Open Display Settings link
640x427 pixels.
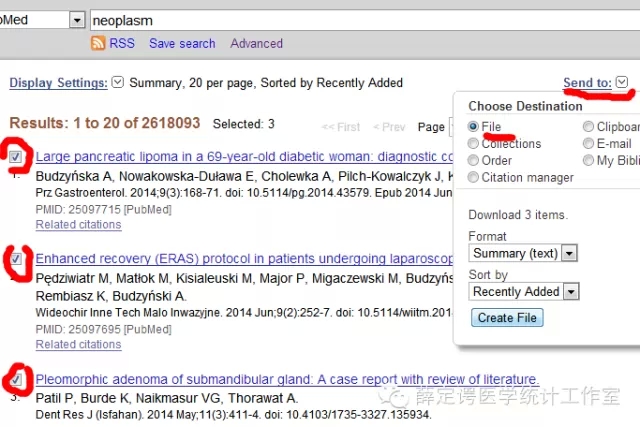point(58,83)
